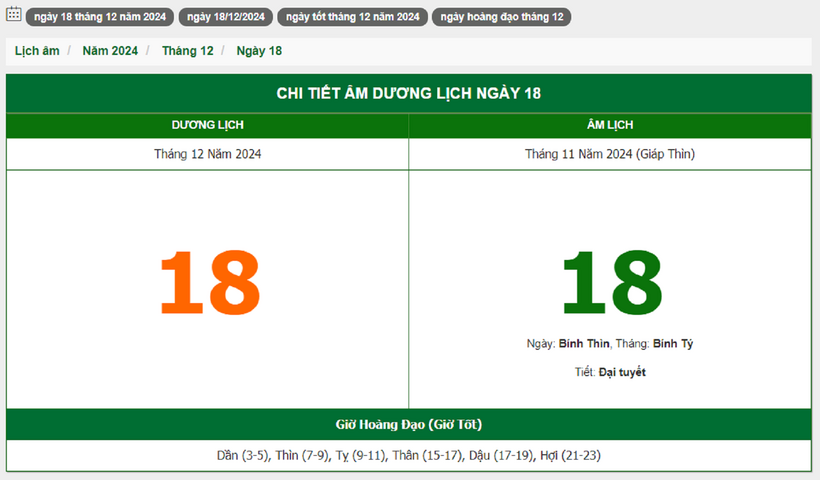Click the calendar icon before the tags
Screen dimensions: 820x480
pos(14,15)
